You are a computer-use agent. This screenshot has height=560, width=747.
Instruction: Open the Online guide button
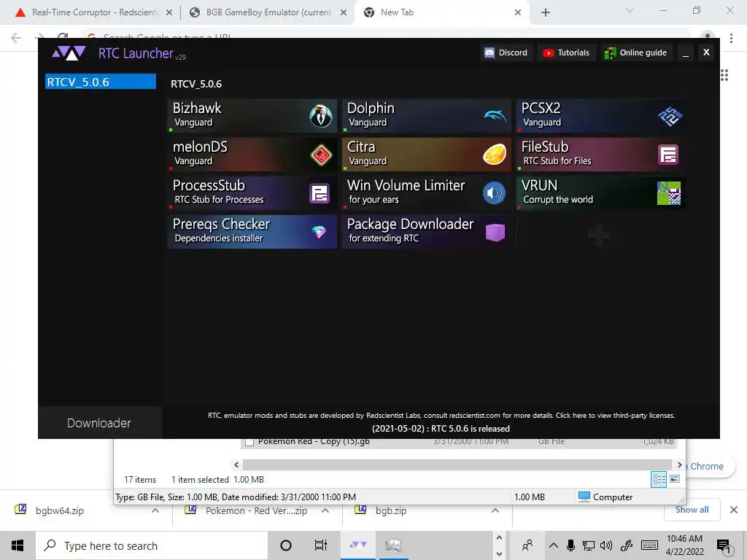pos(636,52)
